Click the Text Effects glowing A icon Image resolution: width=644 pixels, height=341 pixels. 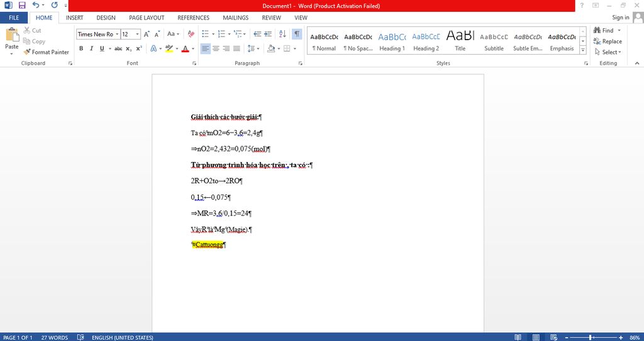(153, 48)
